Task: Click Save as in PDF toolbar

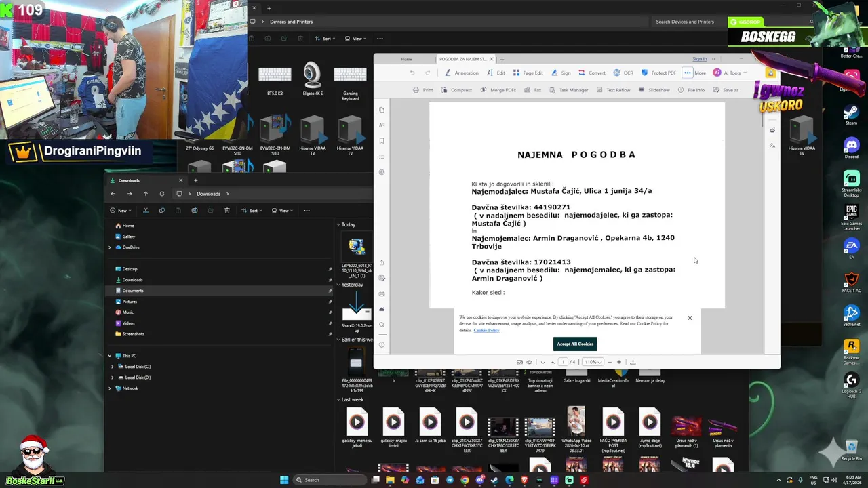Action: 726,90
